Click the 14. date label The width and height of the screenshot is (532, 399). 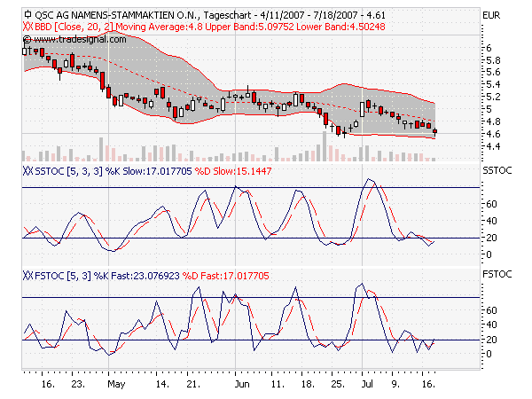pos(162,384)
